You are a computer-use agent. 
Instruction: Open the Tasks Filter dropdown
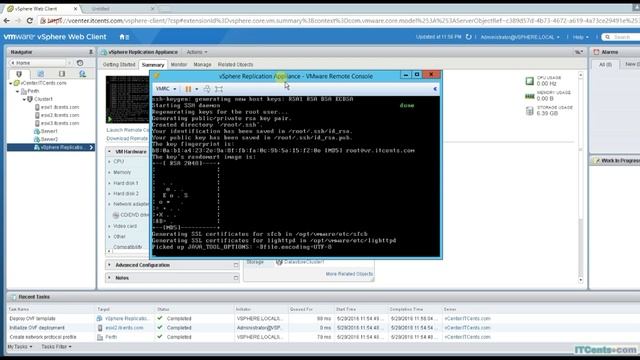[x=56, y=347]
